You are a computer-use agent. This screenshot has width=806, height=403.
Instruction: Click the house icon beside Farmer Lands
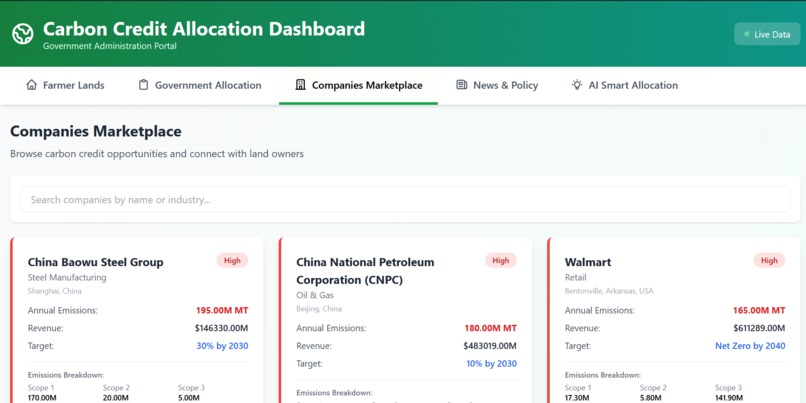31,85
